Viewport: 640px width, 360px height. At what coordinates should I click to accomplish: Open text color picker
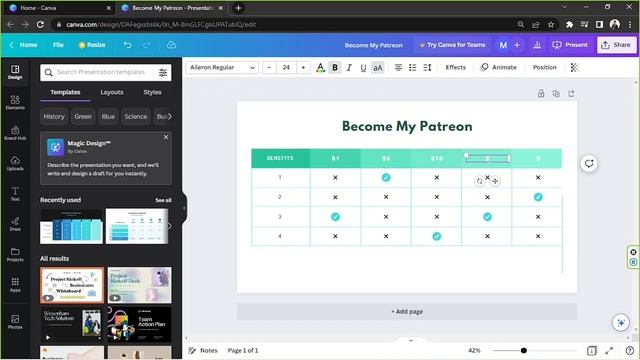pyautogui.click(x=320, y=68)
